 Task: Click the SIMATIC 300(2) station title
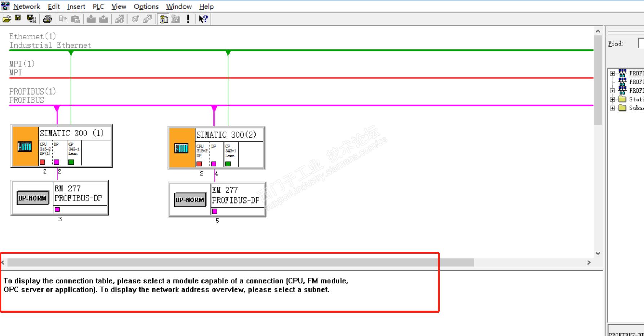pos(226,135)
